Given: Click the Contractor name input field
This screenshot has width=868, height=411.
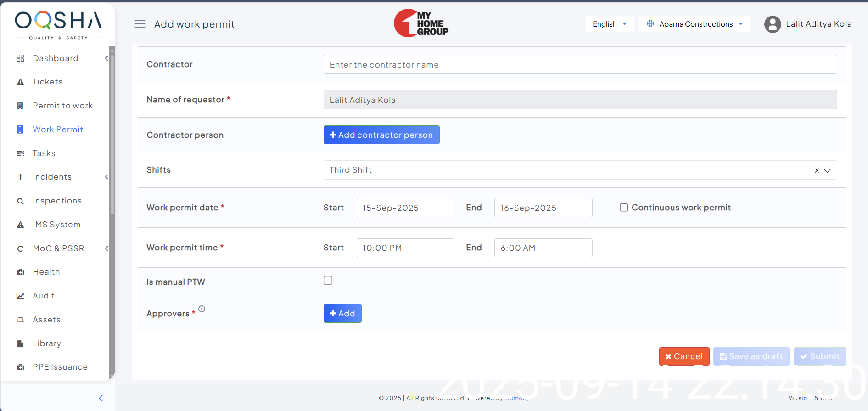Looking at the screenshot, I should pyautogui.click(x=580, y=65).
